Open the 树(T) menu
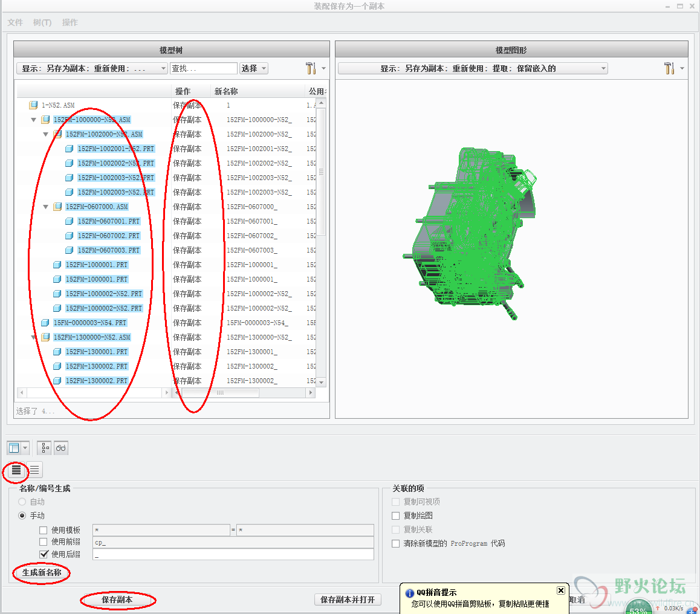Viewport: 700px width, 614px height. tap(42, 22)
